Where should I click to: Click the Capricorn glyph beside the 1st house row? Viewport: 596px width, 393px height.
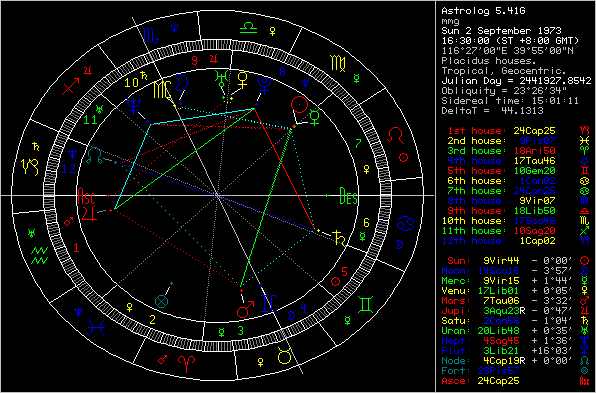point(584,131)
